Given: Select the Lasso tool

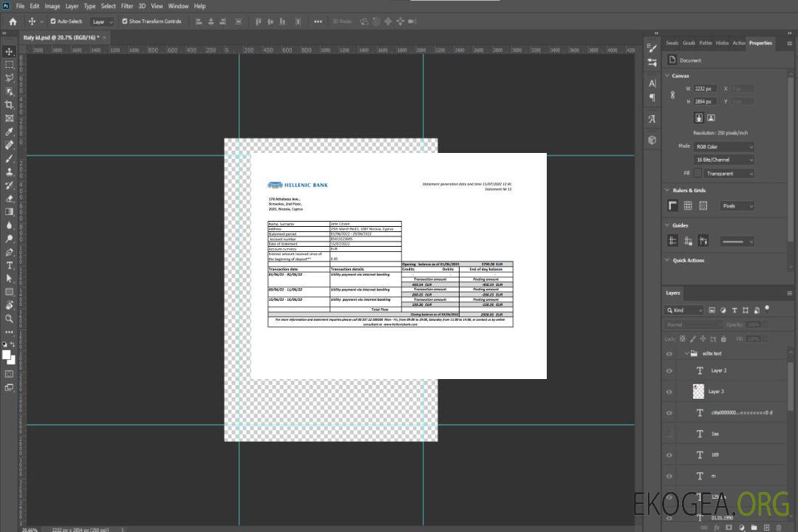Looking at the screenshot, I should click(x=10, y=78).
